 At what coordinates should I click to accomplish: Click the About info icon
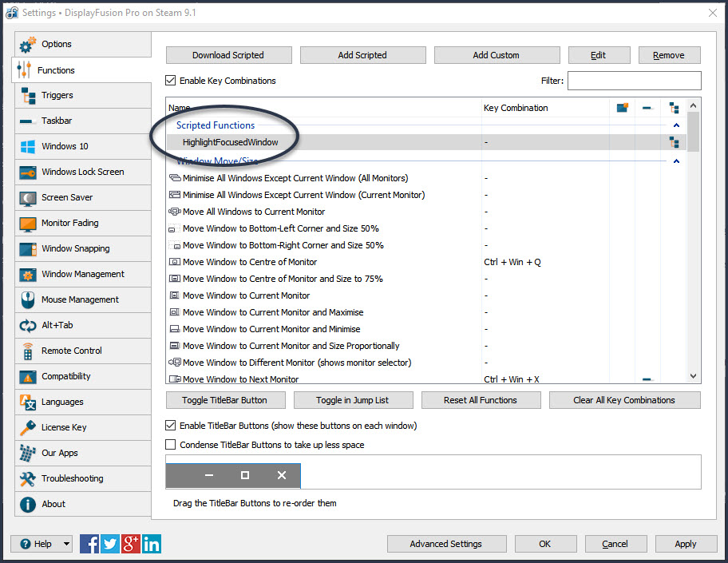(28, 505)
